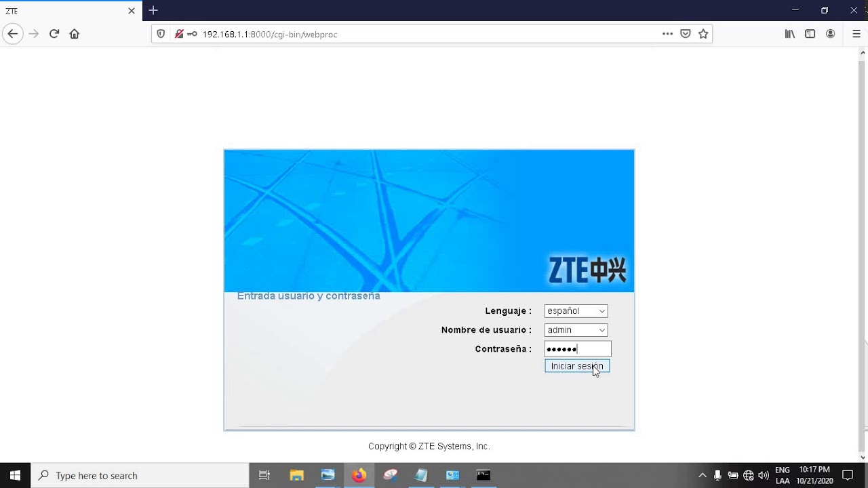The image size is (868, 488).
Task: Click the 'Contraseña :' label
Action: click(x=503, y=349)
